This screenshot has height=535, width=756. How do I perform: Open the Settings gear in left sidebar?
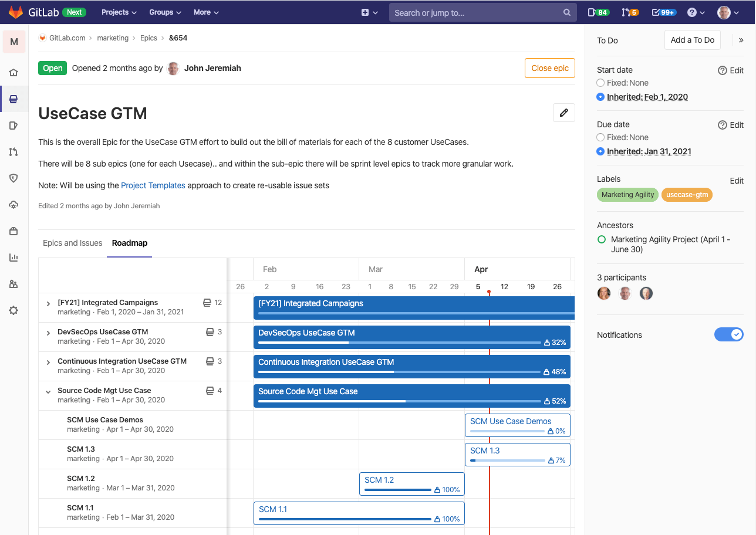14,310
